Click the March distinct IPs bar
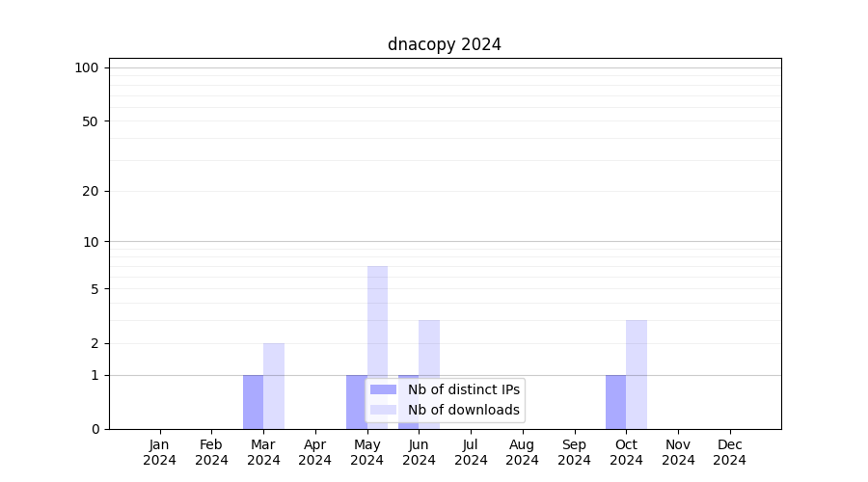This screenshot has height=482, width=868. [253, 402]
